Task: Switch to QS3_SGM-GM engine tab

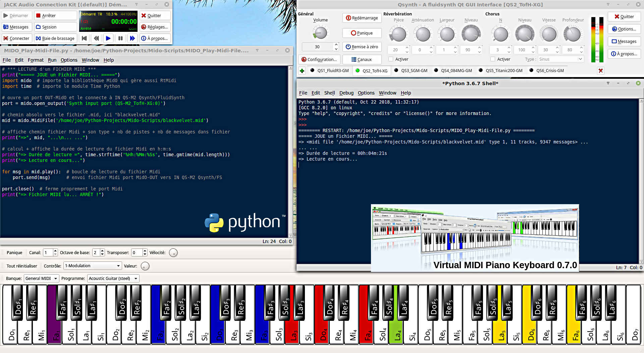Action: pyautogui.click(x=411, y=70)
